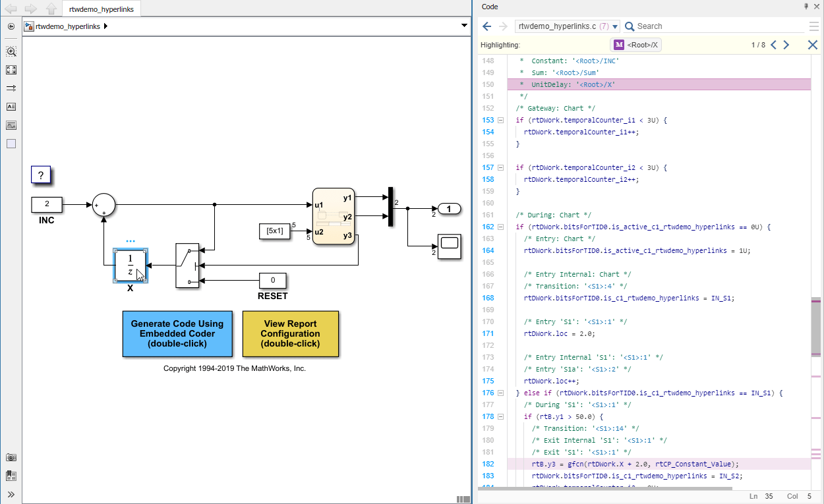The height and width of the screenshot is (504, 824).
Task: Select the Image annotation icon
Action: (x=11, y=125)
